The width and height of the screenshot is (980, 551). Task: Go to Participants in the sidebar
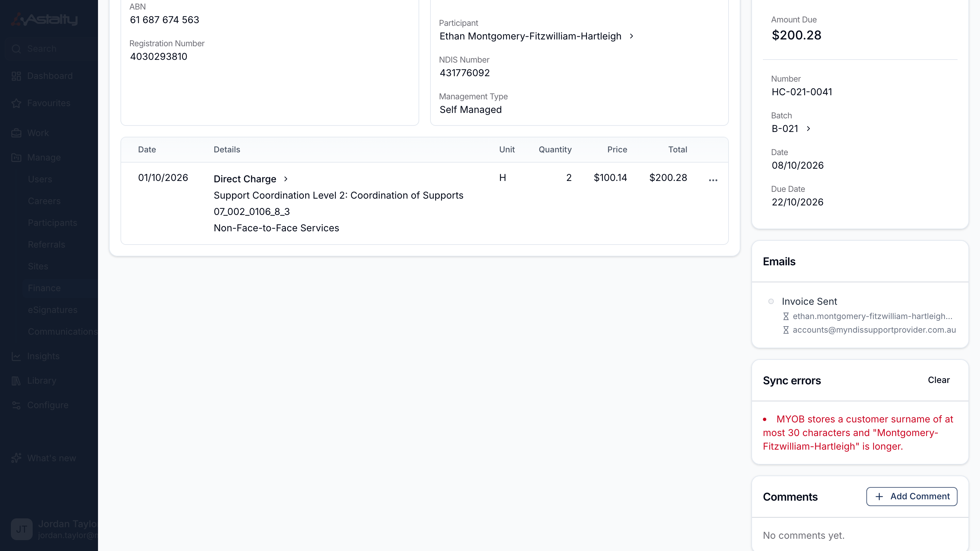[52, 223]
